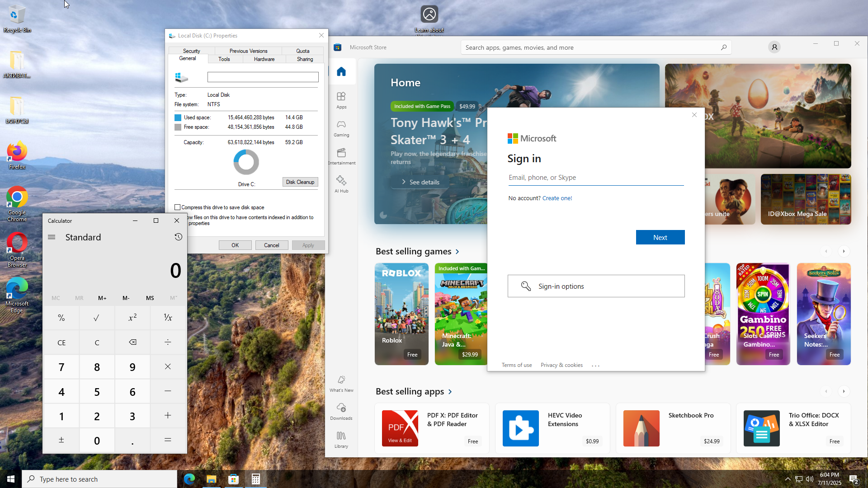
Task: Click the Store search magnifier icon
Action: coord(723,47)
